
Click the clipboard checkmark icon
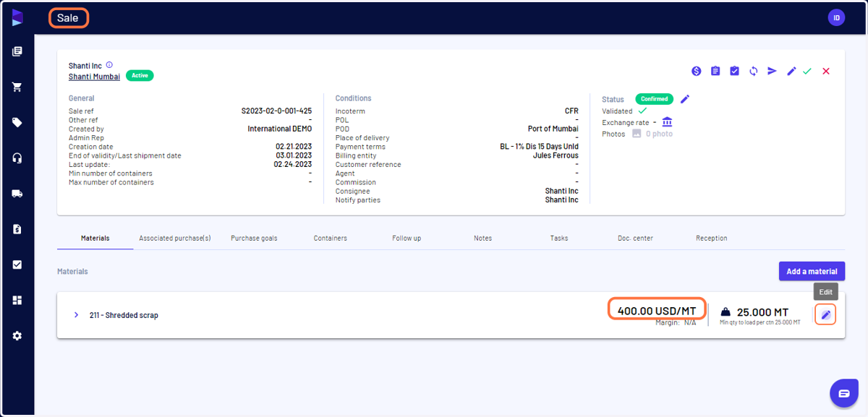(x=734, y=71)
